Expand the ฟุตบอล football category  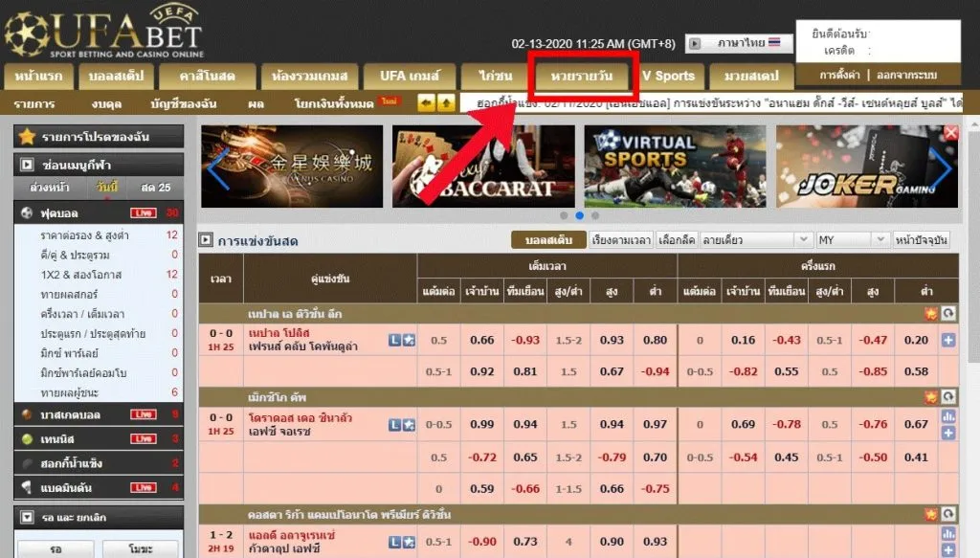click(x=99, y=213)
